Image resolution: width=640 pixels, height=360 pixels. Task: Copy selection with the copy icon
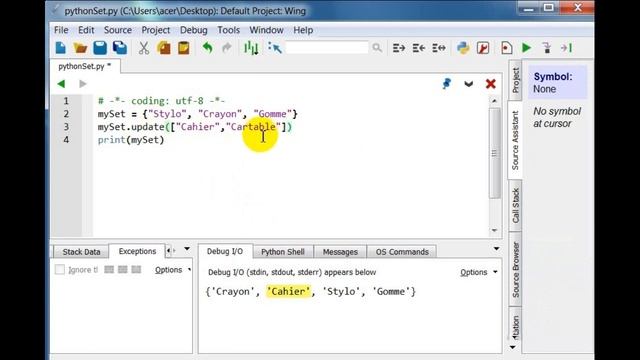(164, 48)
